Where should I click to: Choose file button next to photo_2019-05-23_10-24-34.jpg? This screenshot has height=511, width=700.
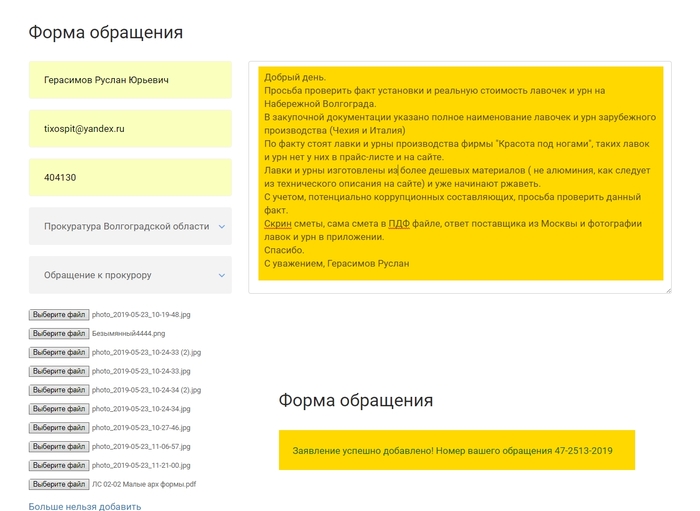59,409
